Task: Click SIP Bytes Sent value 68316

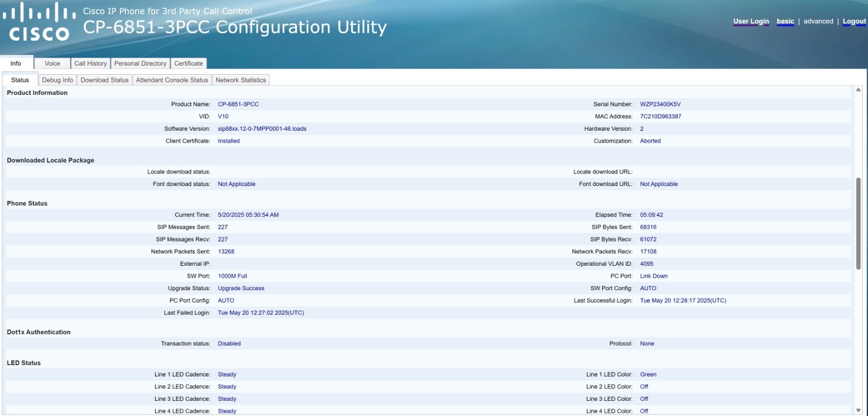Action: click(x=648, y=227)
